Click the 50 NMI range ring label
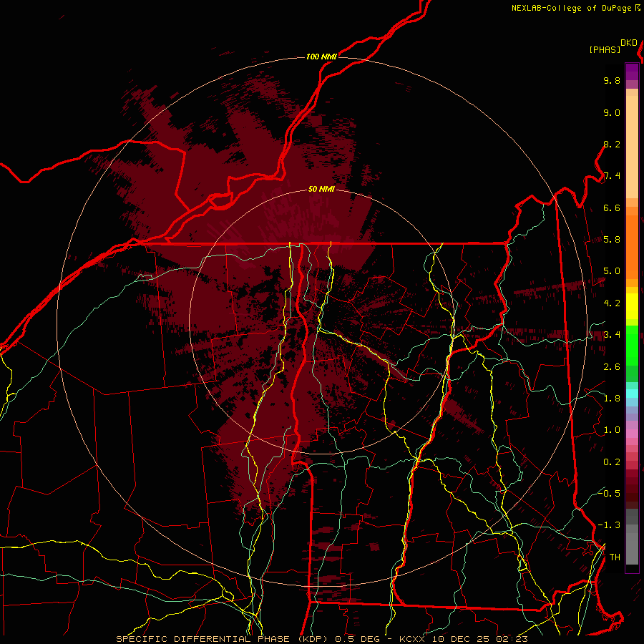This screenshot has width=644, height=644. [321, 189]
